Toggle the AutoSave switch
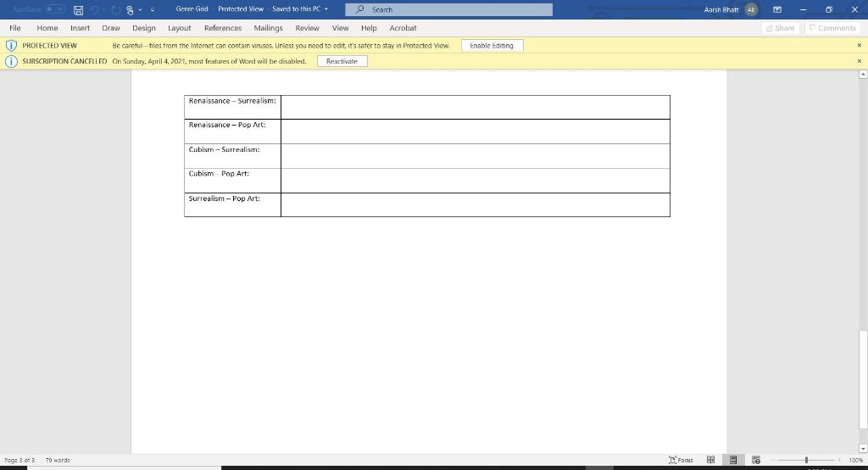 tap(55, 9)
